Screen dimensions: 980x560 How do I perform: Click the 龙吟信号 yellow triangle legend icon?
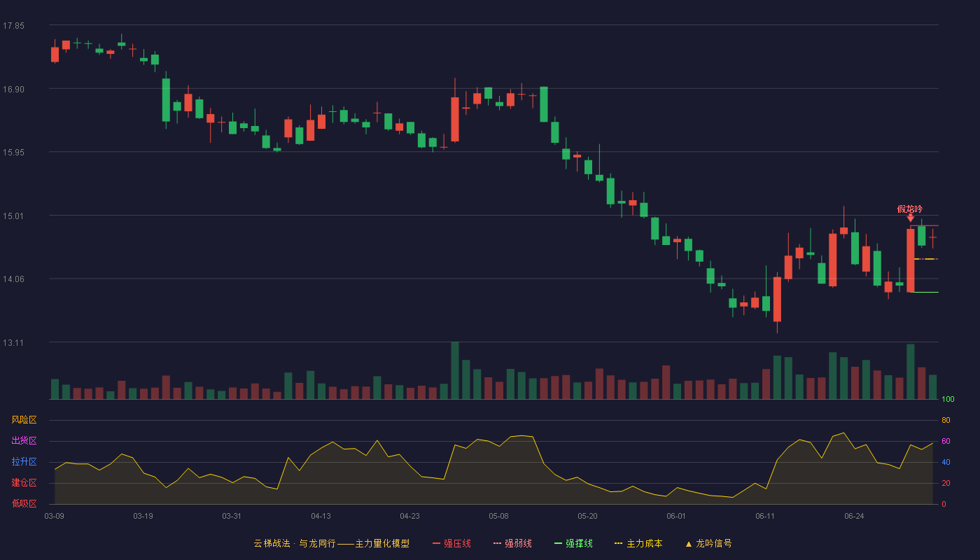(x=689, y=543)
